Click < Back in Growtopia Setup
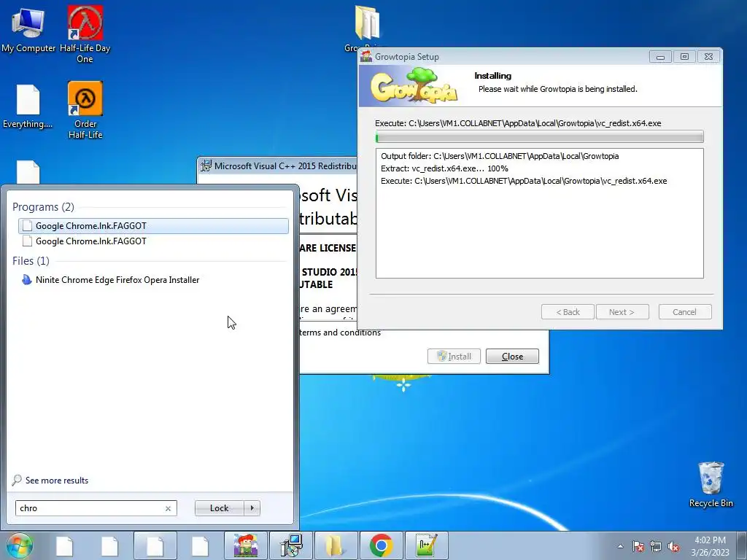747x560 pixels. coord(568,312)
